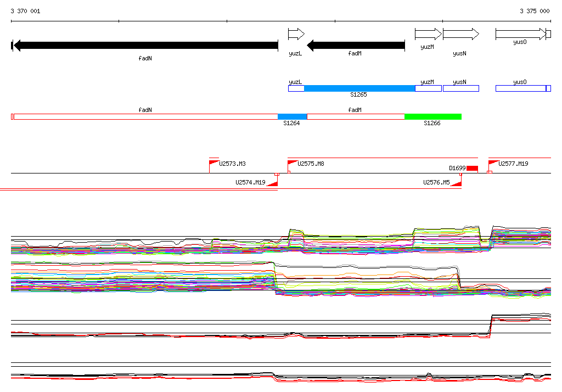The width and height of the screenshot is (562, 392).
Task: Click the U2576.M5 label text
Action: coord(436,182)
